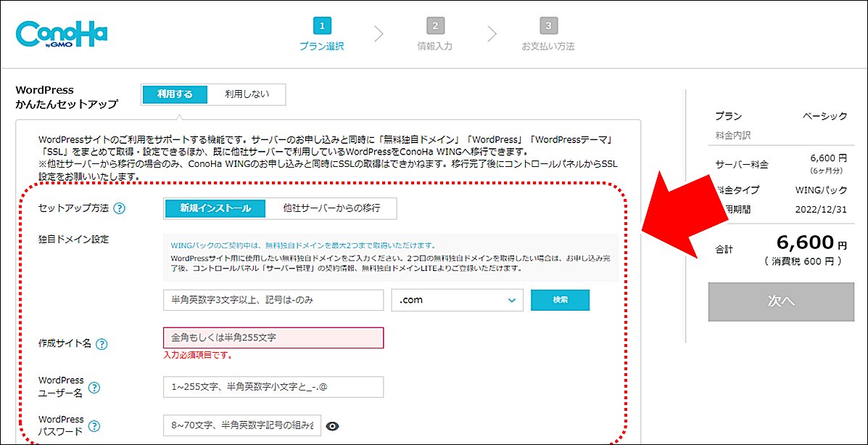Click the 次へ button
This screenshot has width=868, height=445.
781,301
